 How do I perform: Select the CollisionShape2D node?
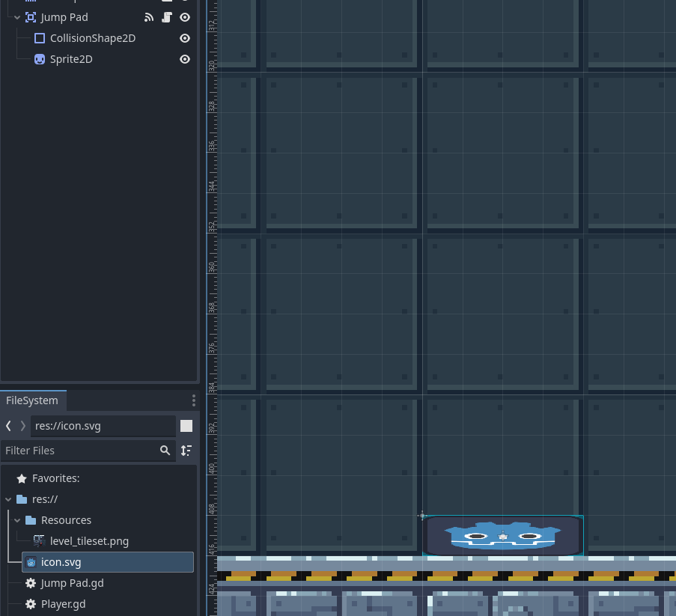pyautogui.click(x=93, y=38)
